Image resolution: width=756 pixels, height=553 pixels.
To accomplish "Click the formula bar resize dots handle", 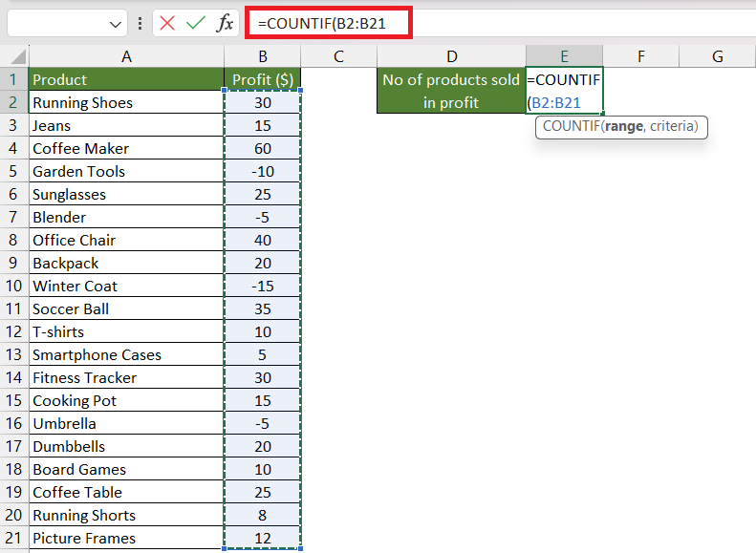I will click(x=140, y=24).
